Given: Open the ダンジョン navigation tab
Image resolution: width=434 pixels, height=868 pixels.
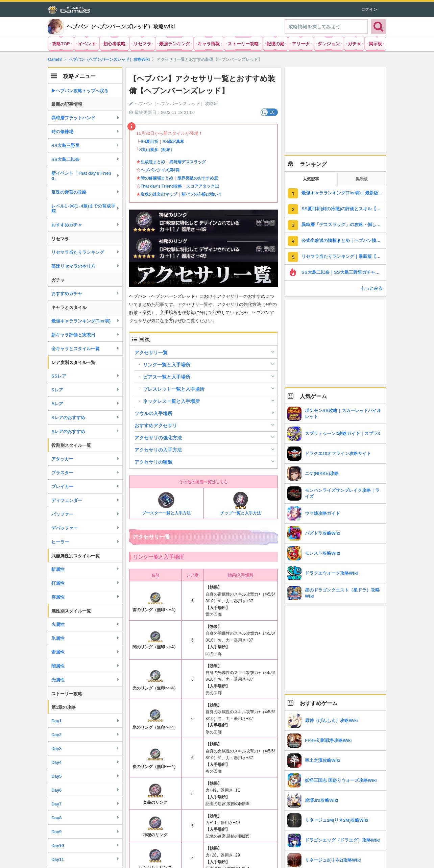Looking at the screenshot, I should [329, 44].
